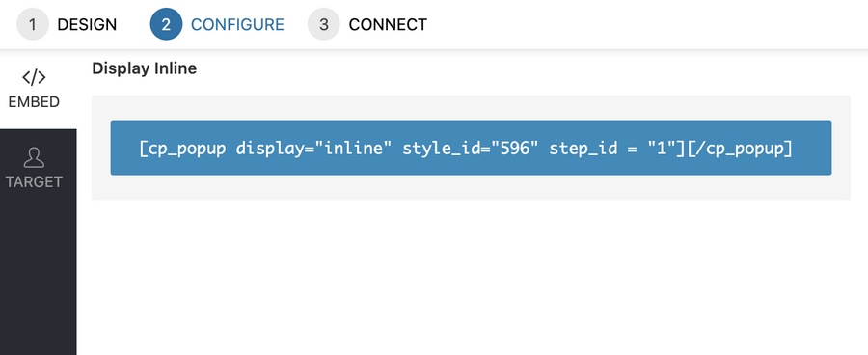Click the step 3 number circle

coord(324,24)
